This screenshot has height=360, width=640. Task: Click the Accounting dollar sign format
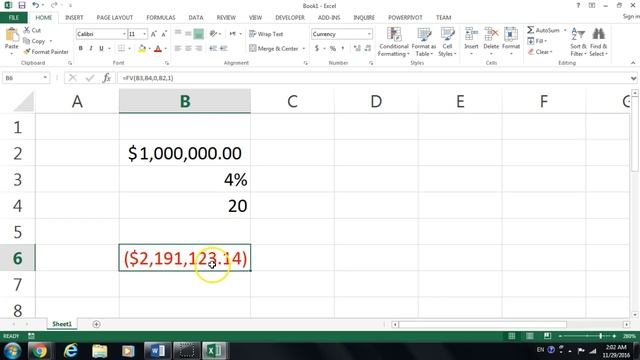point(317,48)
